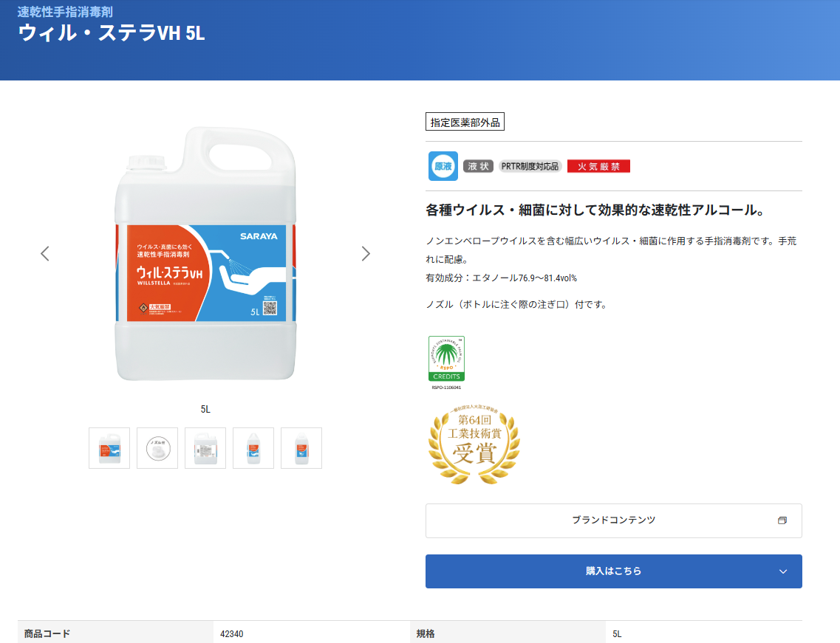Advance to the next product image

coord(366,254)
